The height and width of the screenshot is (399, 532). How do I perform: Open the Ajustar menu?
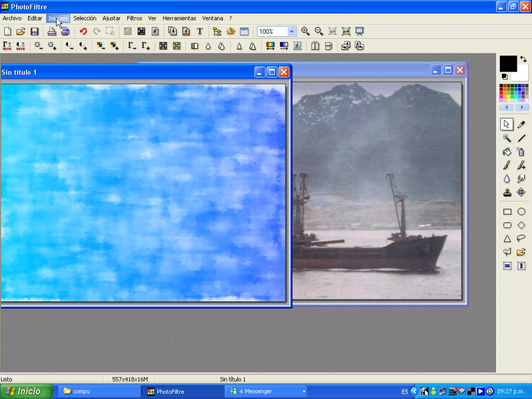point(111,18)
